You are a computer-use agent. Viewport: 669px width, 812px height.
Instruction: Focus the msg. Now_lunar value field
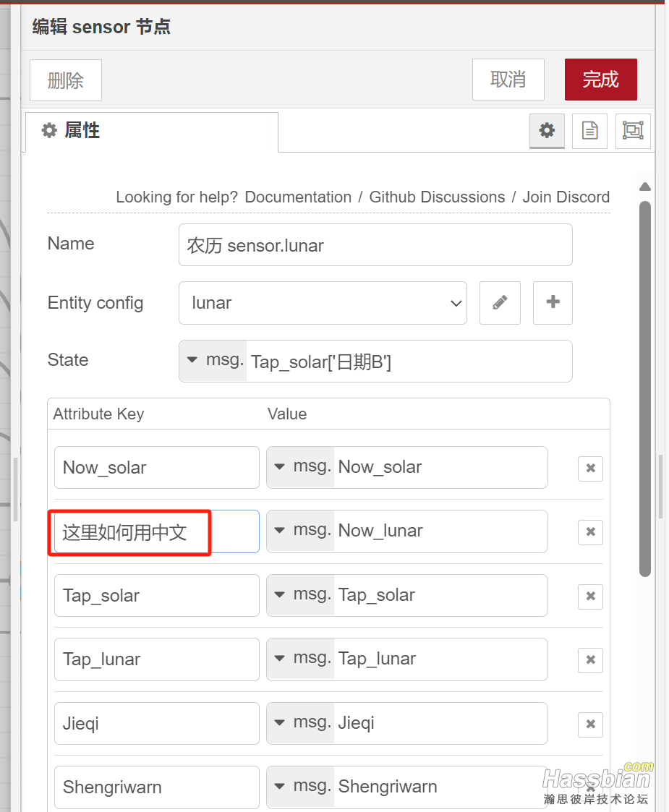pyautogui.click(x=440, y=531)
